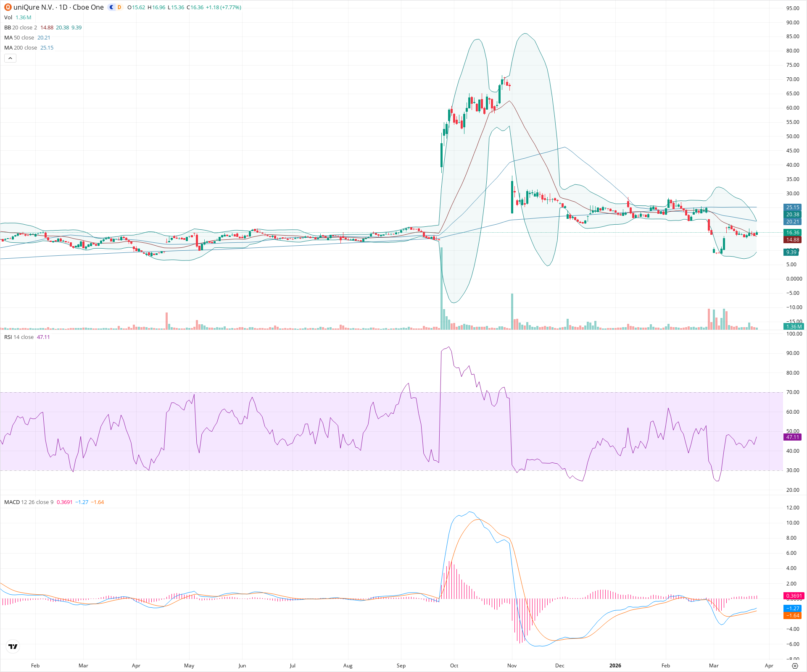
Task: Click the 1.36 M volume value in the legend
Action: click(23, 17)
